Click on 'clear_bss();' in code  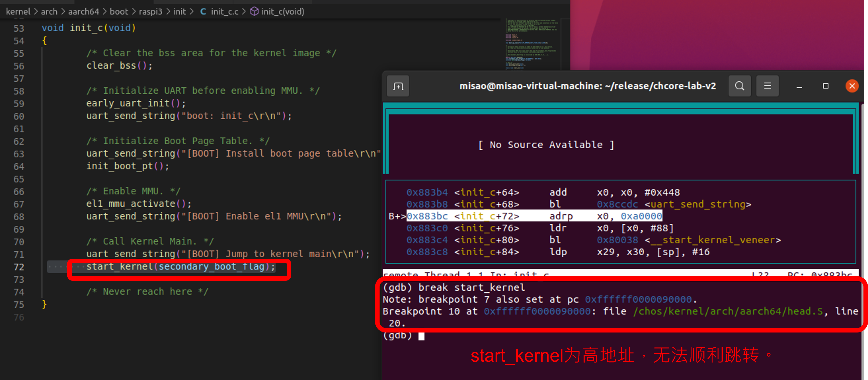[x=119, y=66]
